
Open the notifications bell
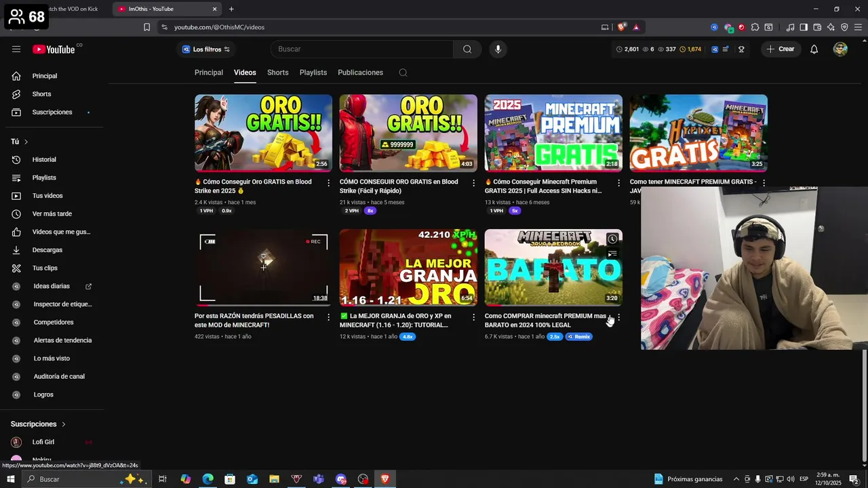pos(814,49)
